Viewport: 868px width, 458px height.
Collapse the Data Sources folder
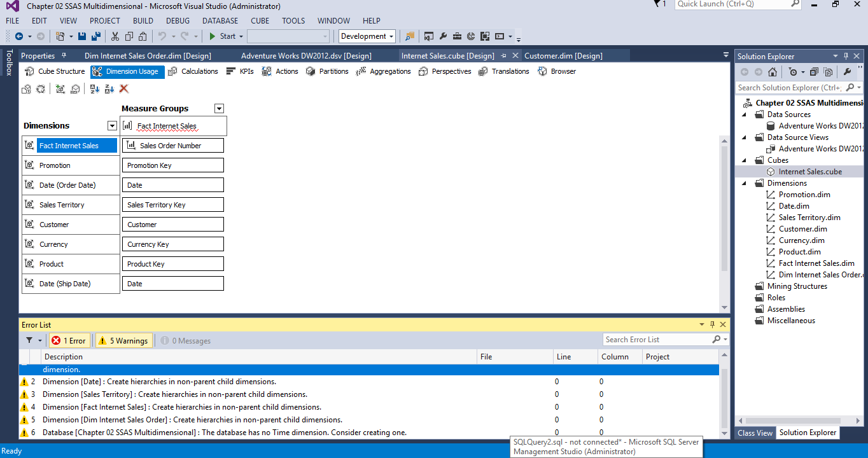click(745, 114)
